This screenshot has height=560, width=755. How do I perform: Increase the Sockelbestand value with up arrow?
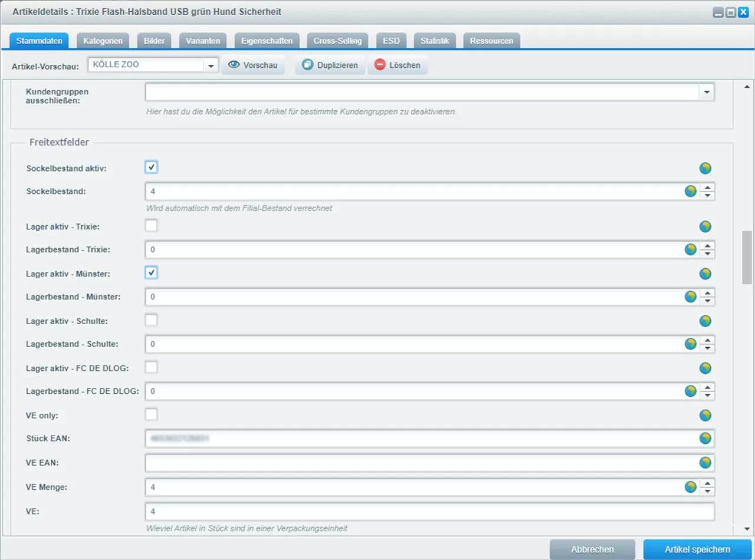[x=708, y=187]
